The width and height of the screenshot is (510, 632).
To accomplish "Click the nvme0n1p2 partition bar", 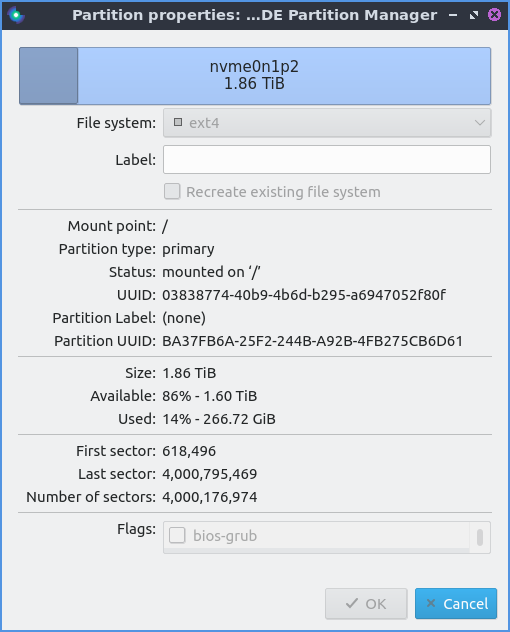I will coord(255,76).
